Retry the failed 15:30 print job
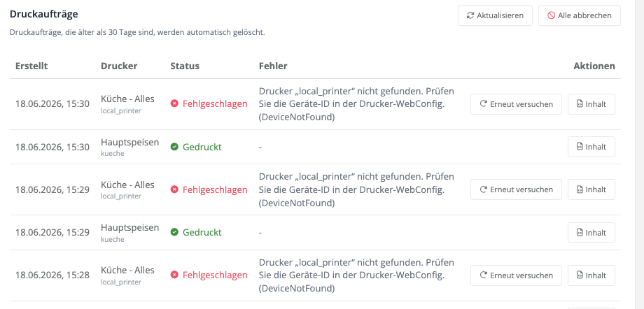This screenshot has height=309, width=644. 516,104
